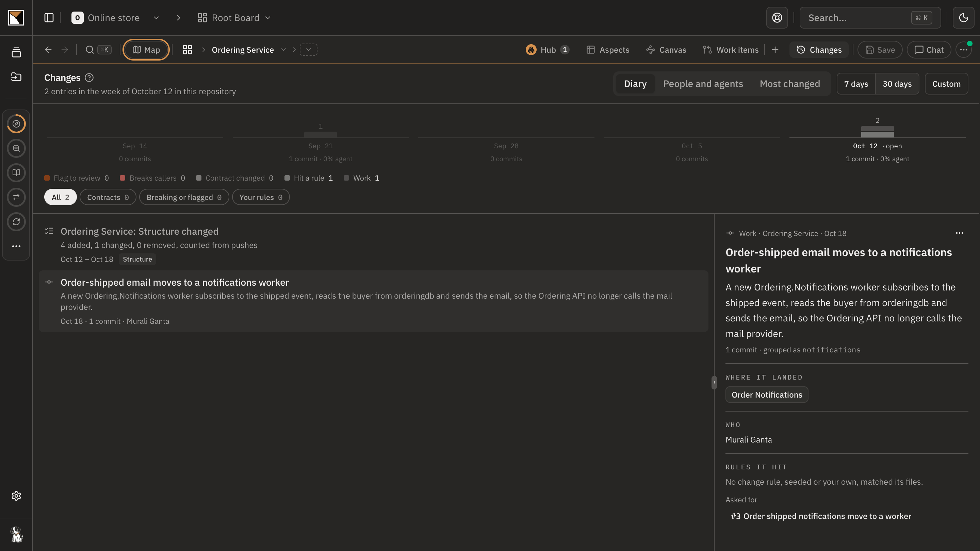
Task: Open the Aspects tab
Action: 607,50
